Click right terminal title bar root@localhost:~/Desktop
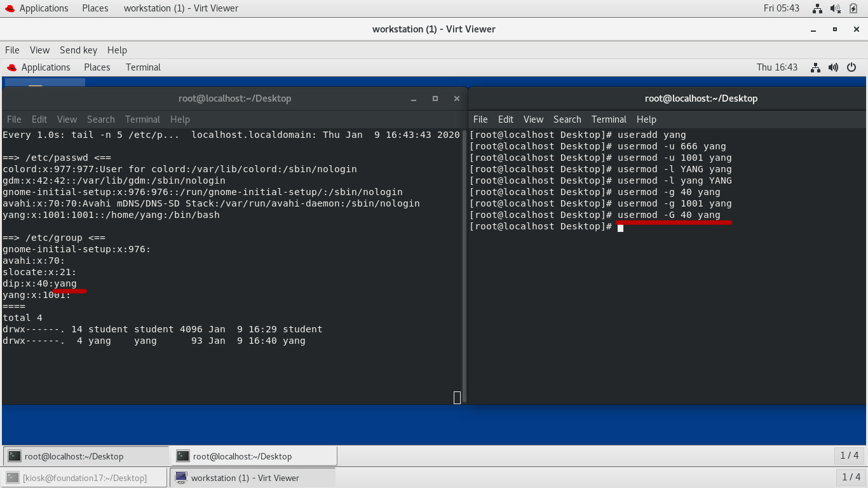 pyautogui.click(x=701, y=98)
